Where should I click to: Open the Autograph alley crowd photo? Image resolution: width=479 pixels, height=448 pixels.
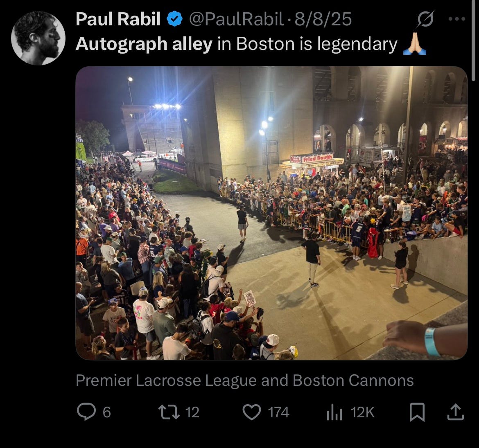pyautogui.click(x=271, y=213)
